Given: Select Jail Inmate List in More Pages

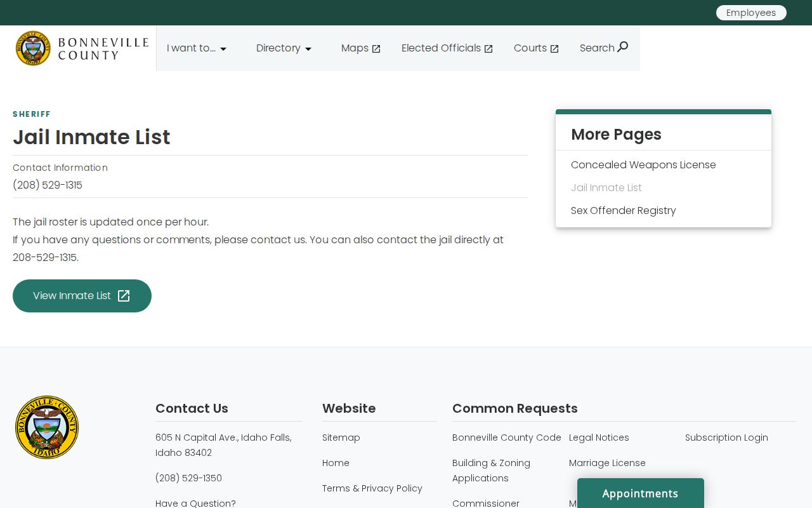Looking at the screenshot, I should coord(606,188).
